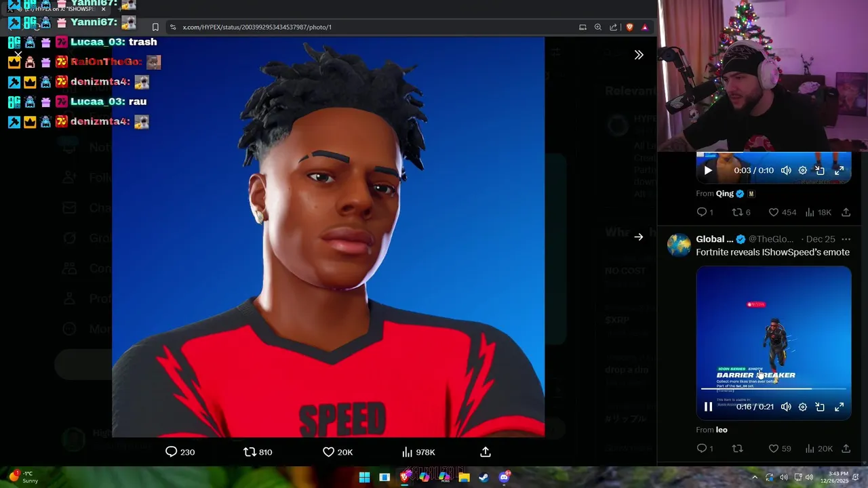Pause the Barrier Breaker video
Screen dimensions: 868x488
pos(708,407)
